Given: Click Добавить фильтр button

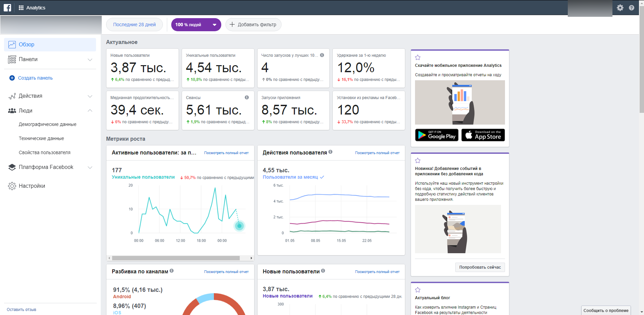Looking at the screenshot, I should click(253, 25).
